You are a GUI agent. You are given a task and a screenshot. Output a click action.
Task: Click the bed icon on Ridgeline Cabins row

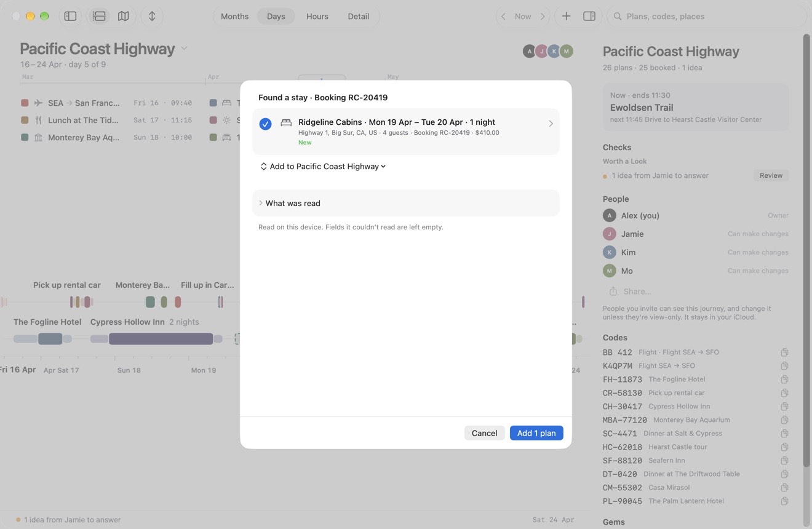coord(286,122)
